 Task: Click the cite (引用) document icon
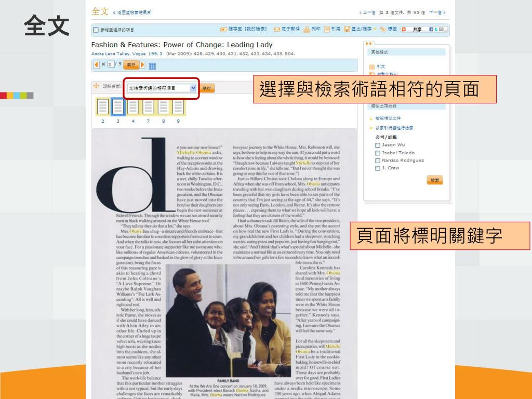(x=327, y=29)
